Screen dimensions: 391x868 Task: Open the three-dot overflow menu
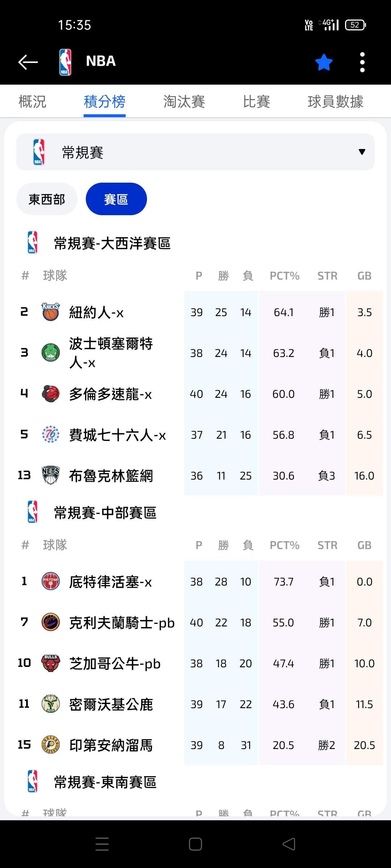pos(362,62)
